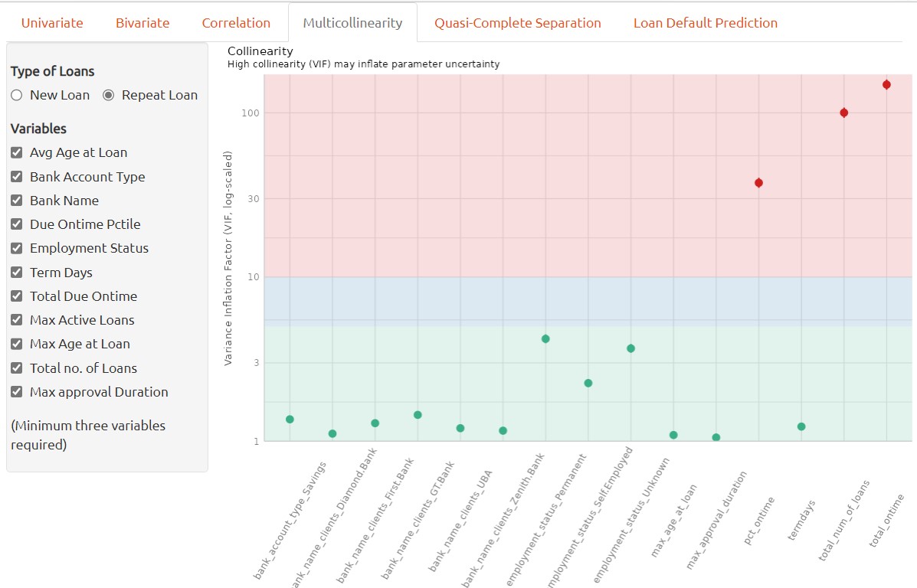Open the Bivariate tab

[x=142, y=23]
